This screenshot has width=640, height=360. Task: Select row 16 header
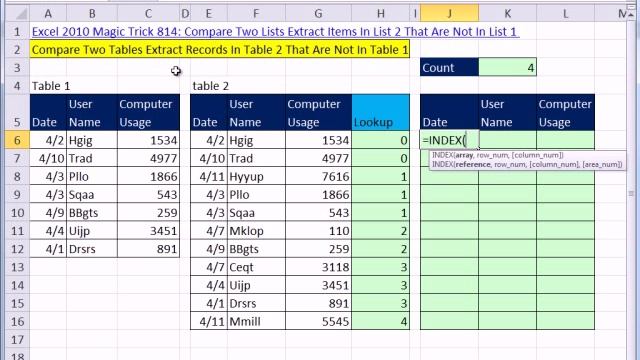pos(18,321)
